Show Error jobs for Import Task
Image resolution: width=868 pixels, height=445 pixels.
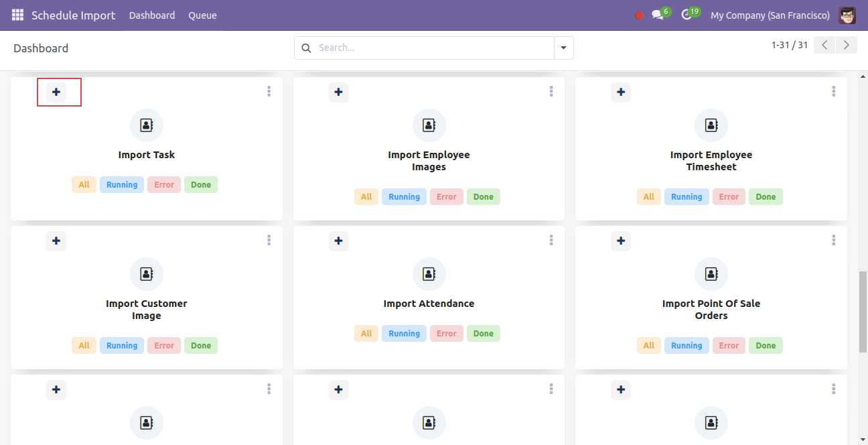point(164,185)
